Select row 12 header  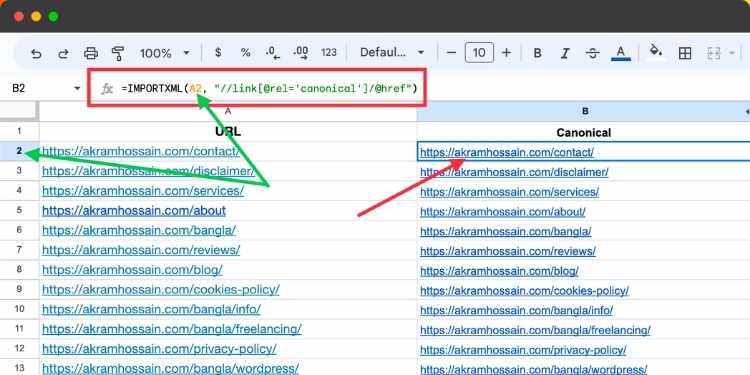(19, 348)
